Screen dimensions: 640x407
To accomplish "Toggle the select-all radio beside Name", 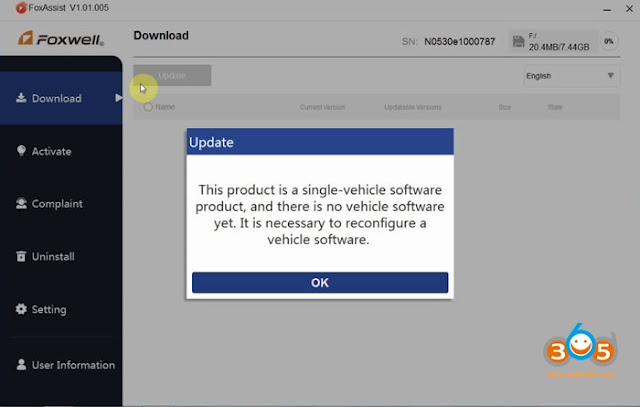I will [x=148, y=107].
